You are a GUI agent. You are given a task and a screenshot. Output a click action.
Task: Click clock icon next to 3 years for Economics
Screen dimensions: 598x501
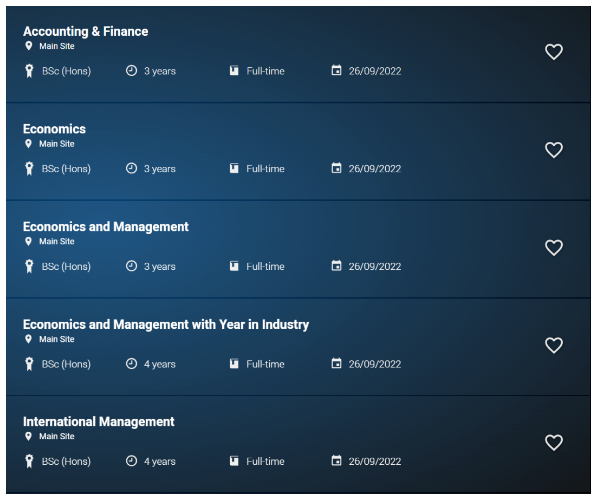(131, 168)
